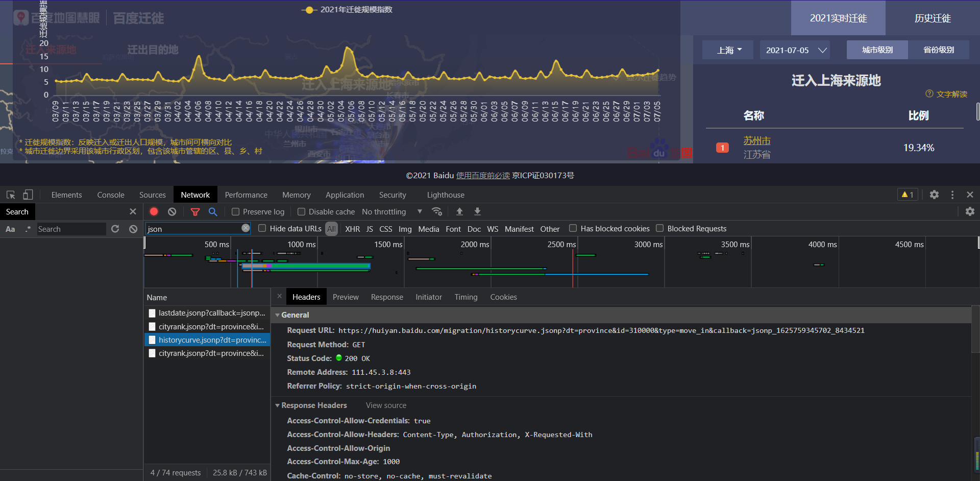The image size is (980, 481).
Task: Open the 2021-07-05 date picker
Action: click(x=795, y=50)
